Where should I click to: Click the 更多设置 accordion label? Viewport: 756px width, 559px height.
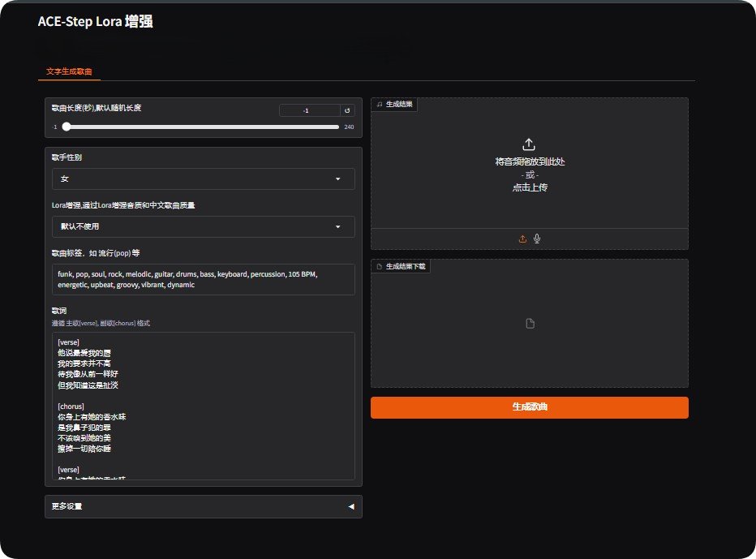tap(67, 506)
